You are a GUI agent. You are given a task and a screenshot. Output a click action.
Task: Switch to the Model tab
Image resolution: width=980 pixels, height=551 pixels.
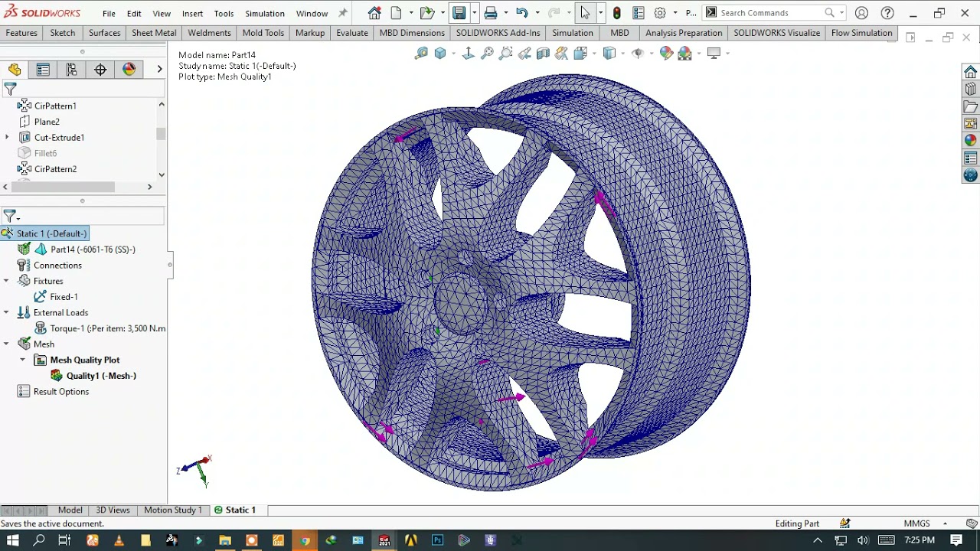70,510
